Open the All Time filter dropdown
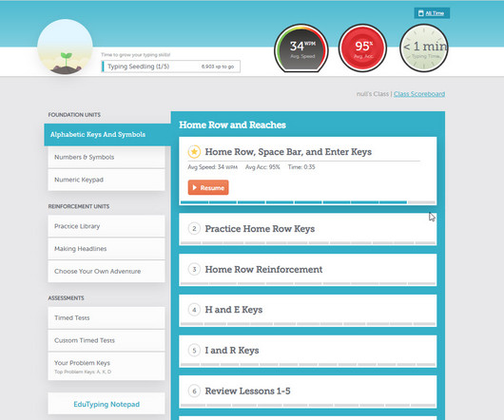Screen dimensions: 504x420 [x=432, y=13]
